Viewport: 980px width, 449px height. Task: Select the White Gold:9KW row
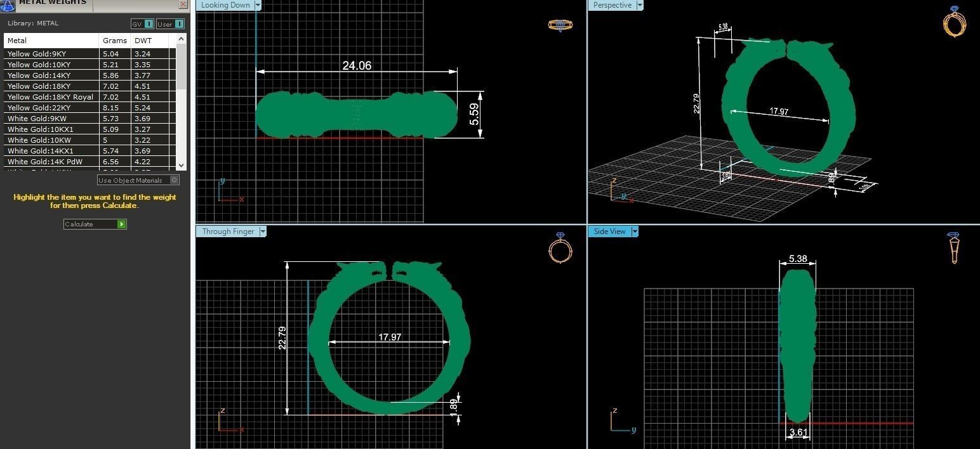[x=89, y=119]
